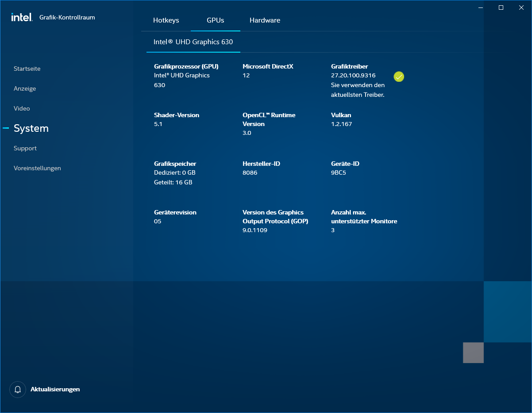Click the green driver up-to-date checkmark

[399, 76]
